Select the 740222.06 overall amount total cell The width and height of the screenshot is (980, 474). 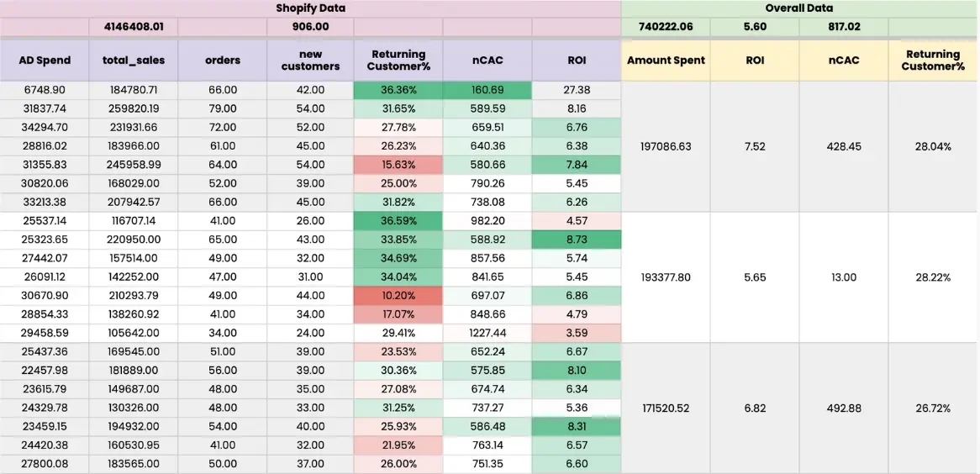(666, 27)
